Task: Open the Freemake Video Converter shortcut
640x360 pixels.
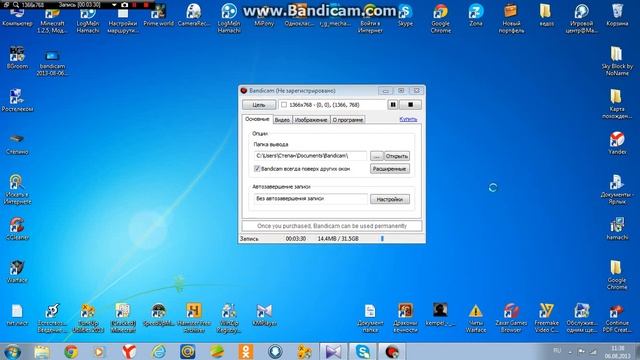Action: (x=546, y=318)
